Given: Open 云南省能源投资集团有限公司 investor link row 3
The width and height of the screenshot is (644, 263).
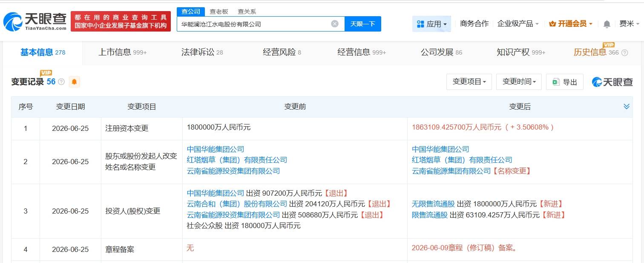Looking at the screenshot, I should point(233,215).
